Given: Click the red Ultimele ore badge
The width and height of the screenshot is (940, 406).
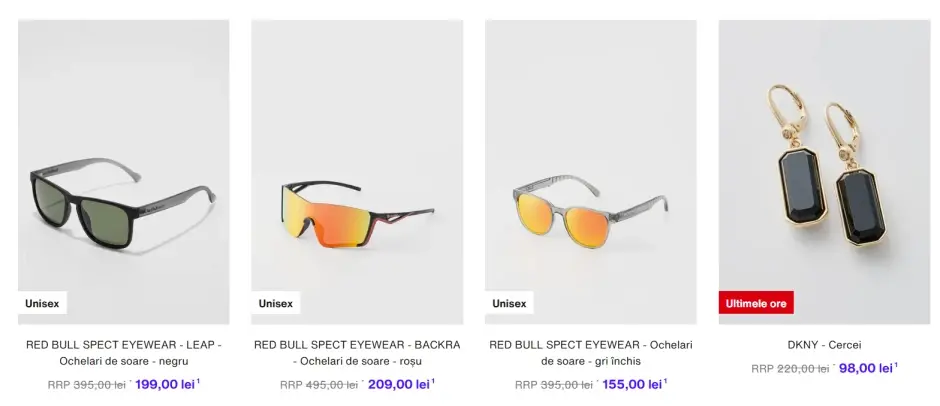Looking at the screenshot, I should [756, 303].
